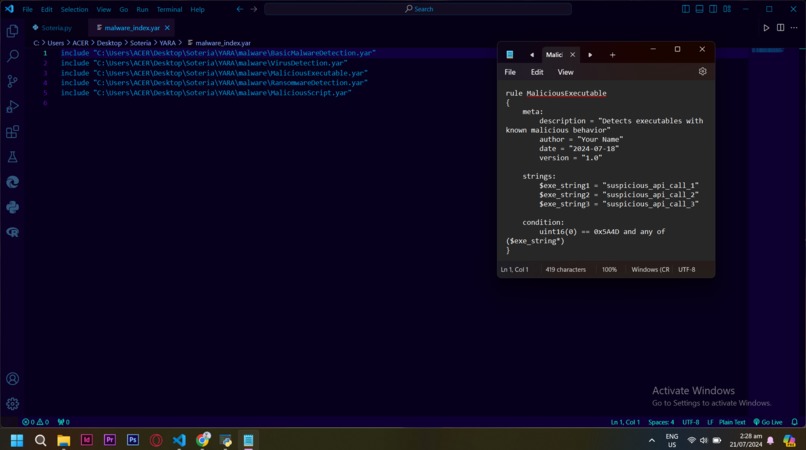Click the YARA breadcrumb segment
Image resolution: width=806 pixels, height=450 pixels.
(x=168, y=43)
